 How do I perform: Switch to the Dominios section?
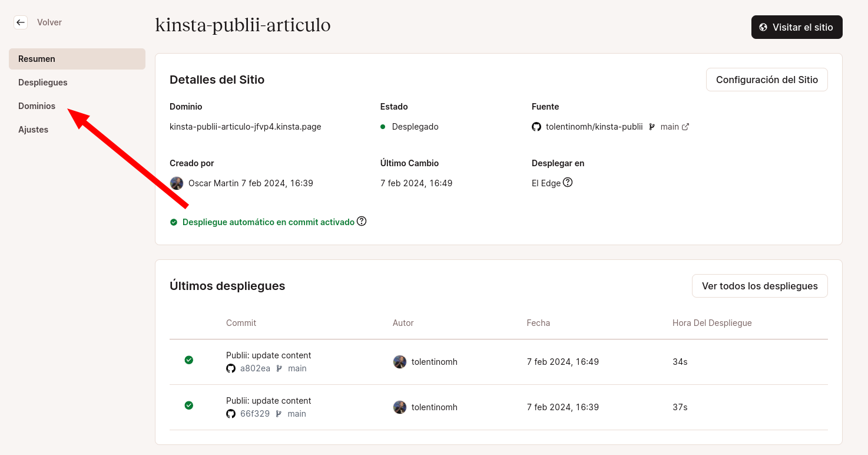coord(37,105)
